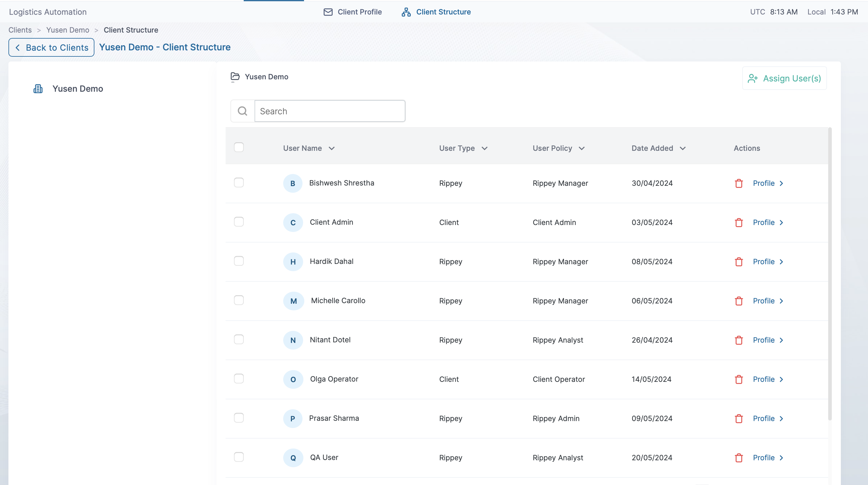Focus the Search input field

(x=330, y=111)
